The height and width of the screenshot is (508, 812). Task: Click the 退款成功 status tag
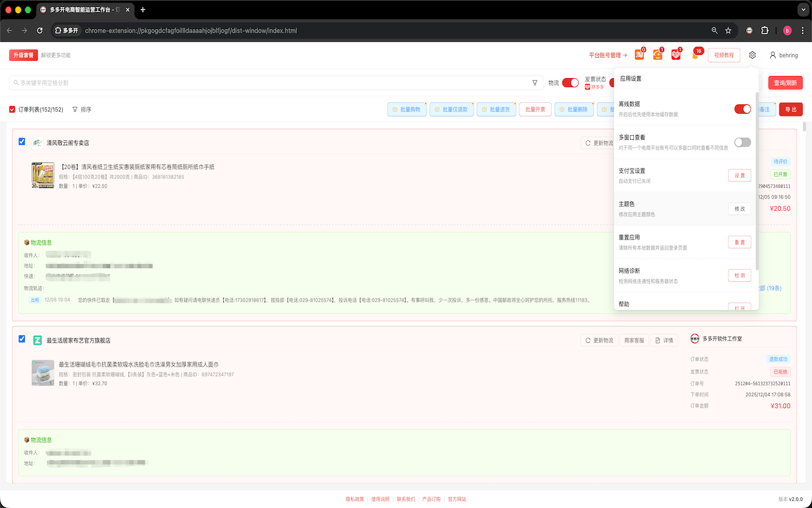(778, 359)
